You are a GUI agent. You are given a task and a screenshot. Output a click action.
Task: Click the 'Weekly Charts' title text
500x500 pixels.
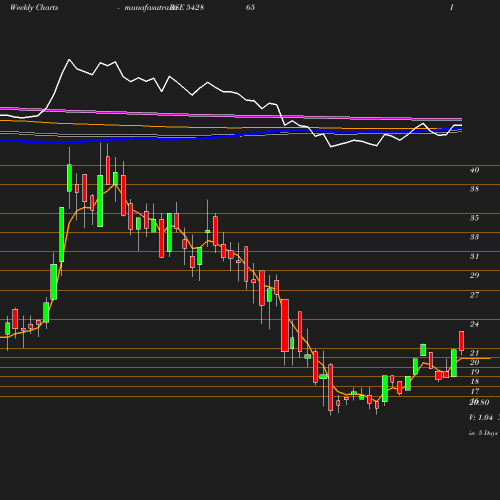coord(34,7)
